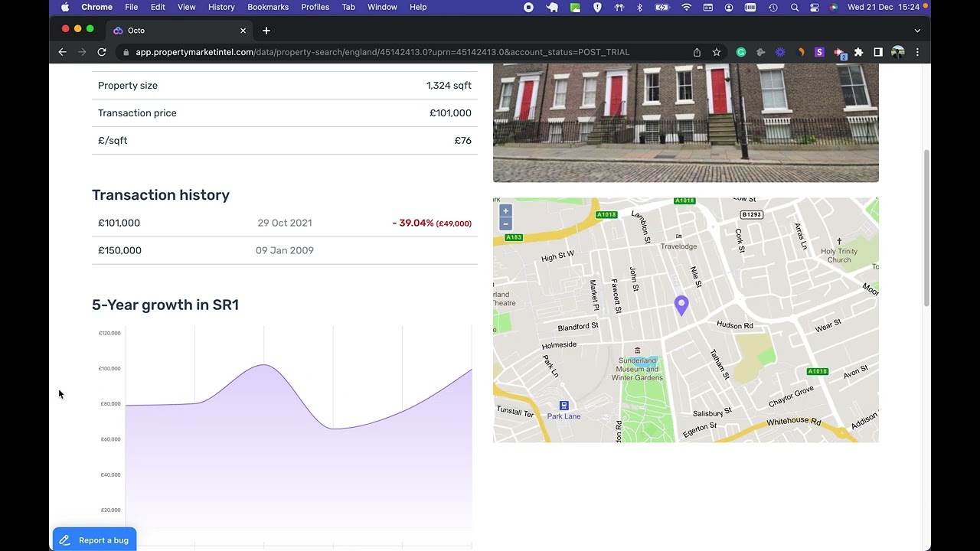
Task: Open the Siri menu bar icon
Action: 833,7
